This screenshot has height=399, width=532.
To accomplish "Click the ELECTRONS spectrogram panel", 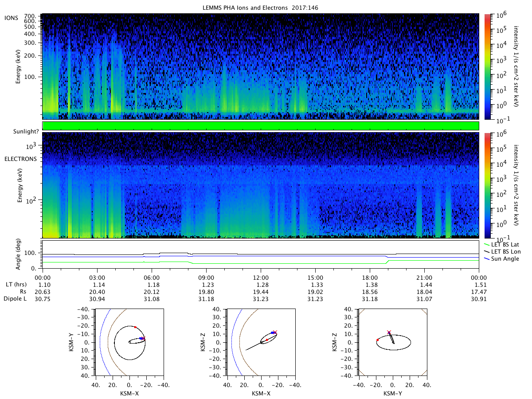I will 261,185.
